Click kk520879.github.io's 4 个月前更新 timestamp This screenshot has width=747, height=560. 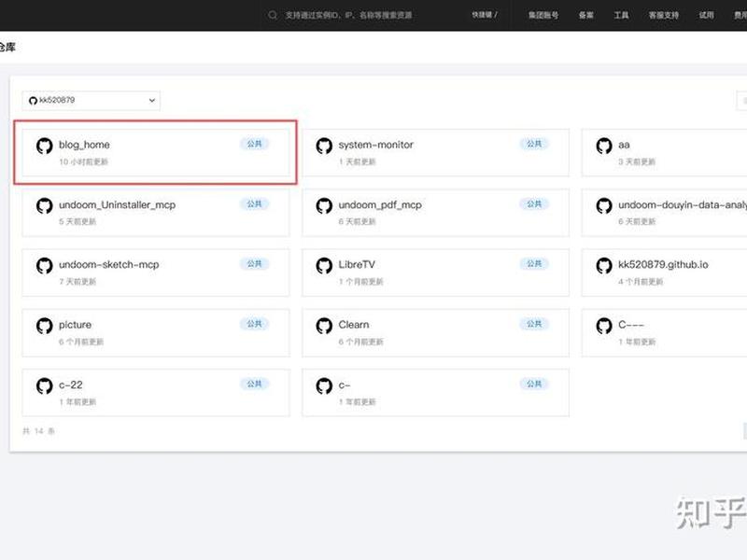point(641,282)
